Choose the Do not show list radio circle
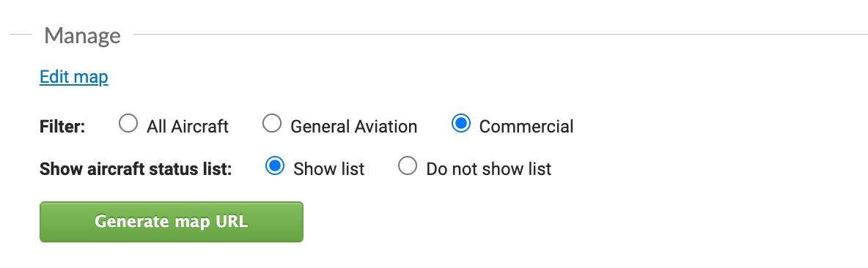Screen dimensions: 868x268 [408, 165]
